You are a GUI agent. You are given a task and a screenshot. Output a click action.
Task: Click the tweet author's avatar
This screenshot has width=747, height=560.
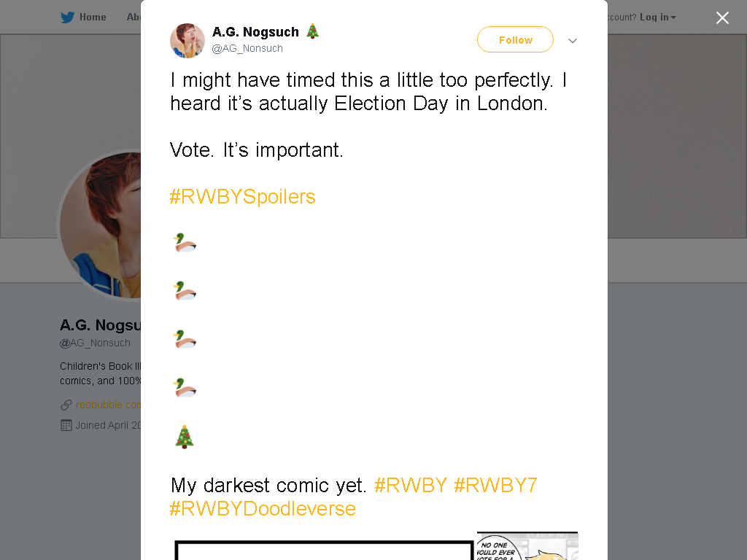coord(187,41)
